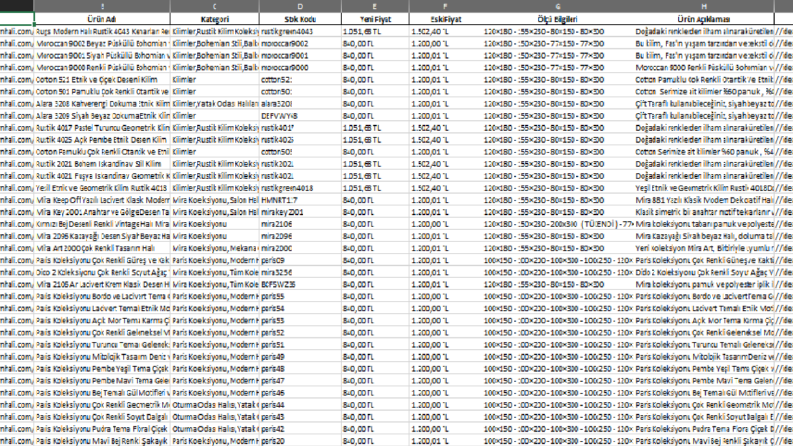Click column letter G header
Viewport: 793px width, 446px height.
pyautogui.click(x=557, y=6)
